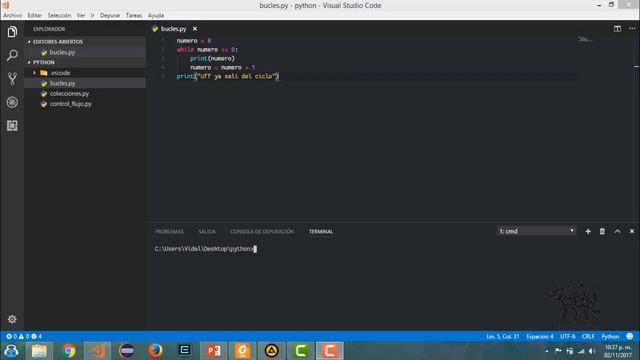This screenshot has height=360, width=640.
Task: Open the Debug view in activity bar
Action: click(12, 102)
